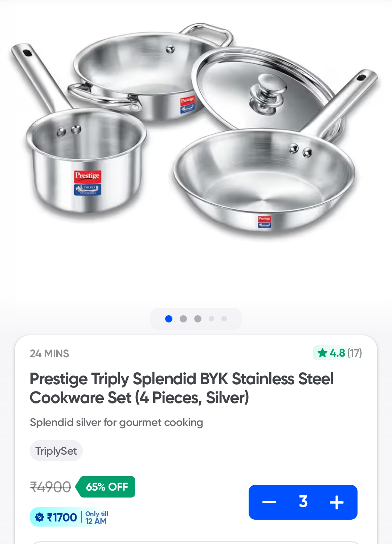Jump to the fourth image dot
The width and height of the screenshot is (392, 544).
pos(212,319)
